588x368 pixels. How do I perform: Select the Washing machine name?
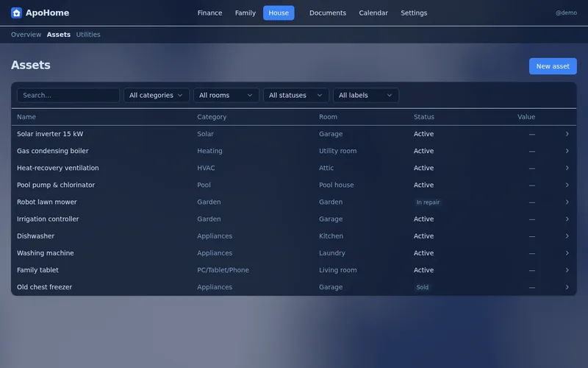coord(46,253)
